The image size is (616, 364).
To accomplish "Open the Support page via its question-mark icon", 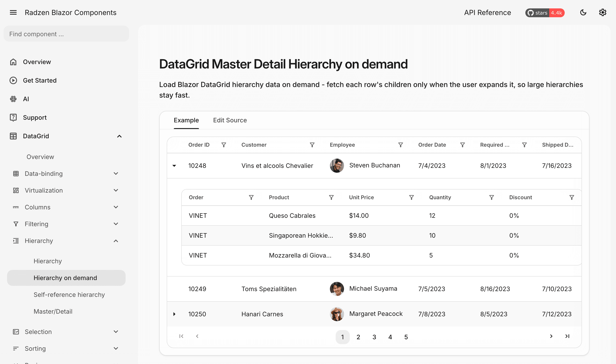I will coord(13,118).
